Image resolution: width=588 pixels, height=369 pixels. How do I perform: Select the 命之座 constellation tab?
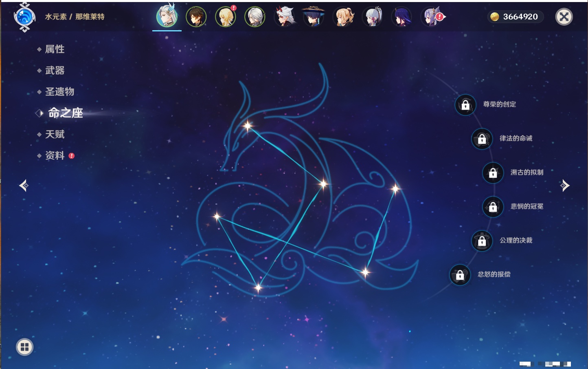pos(65,113)
